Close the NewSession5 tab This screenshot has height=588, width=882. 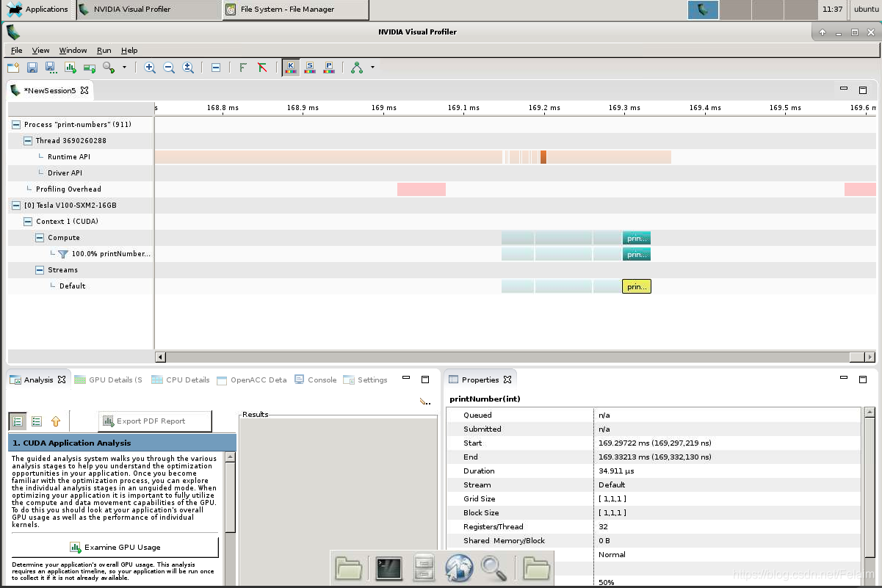coord(84,90)
